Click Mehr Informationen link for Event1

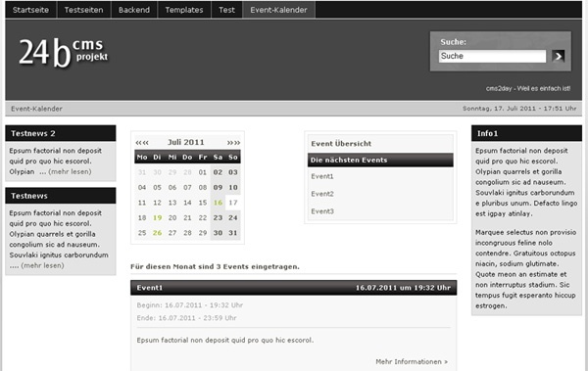[412, 361]
